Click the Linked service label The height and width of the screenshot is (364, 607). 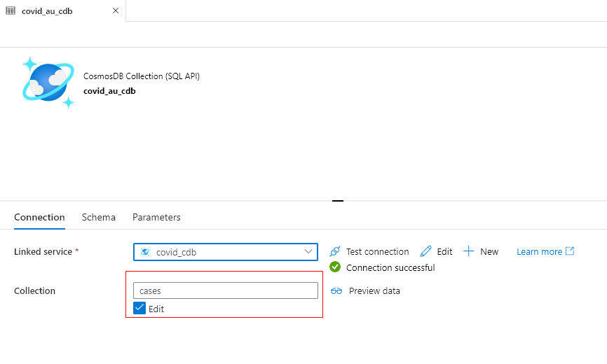[43, 251]
